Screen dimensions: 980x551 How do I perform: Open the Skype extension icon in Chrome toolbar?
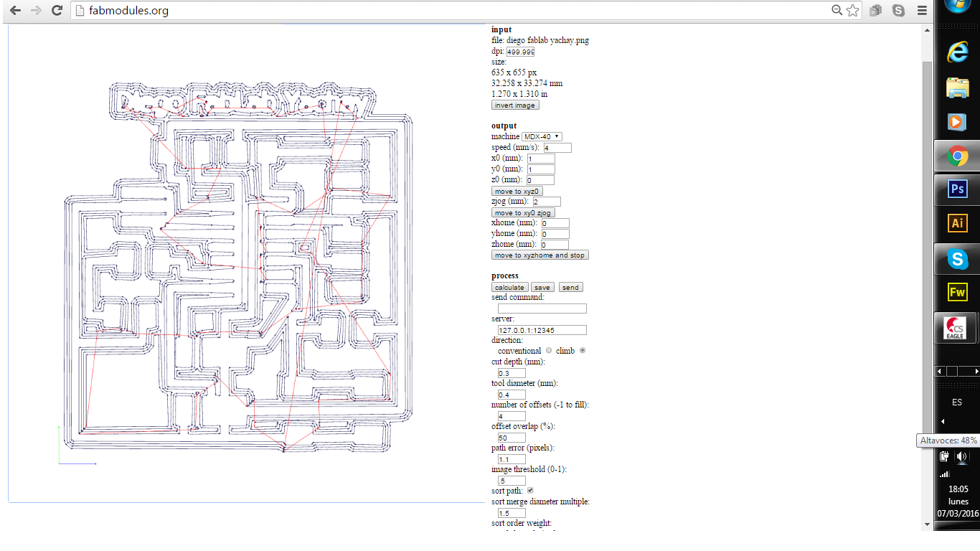pos(898,11)
